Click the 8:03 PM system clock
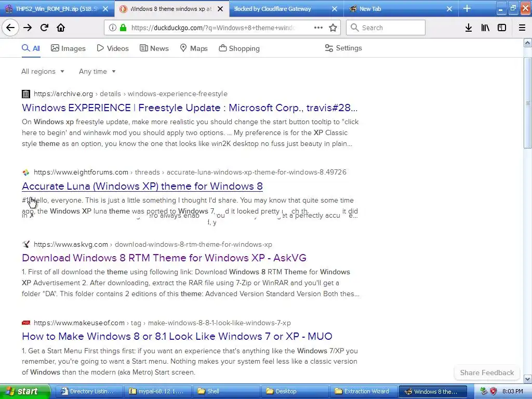 pyautogui.click(x=513, y=391)
